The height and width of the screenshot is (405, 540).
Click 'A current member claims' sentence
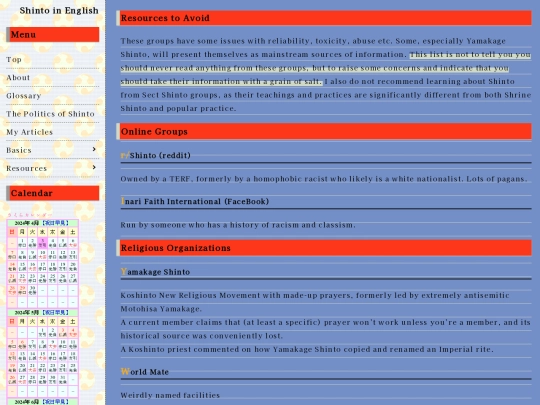click(x=325, y=329)
